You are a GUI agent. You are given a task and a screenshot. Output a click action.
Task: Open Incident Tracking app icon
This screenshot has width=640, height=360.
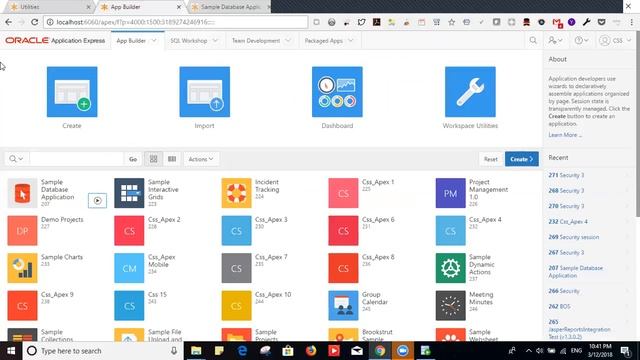click(236, 193)
